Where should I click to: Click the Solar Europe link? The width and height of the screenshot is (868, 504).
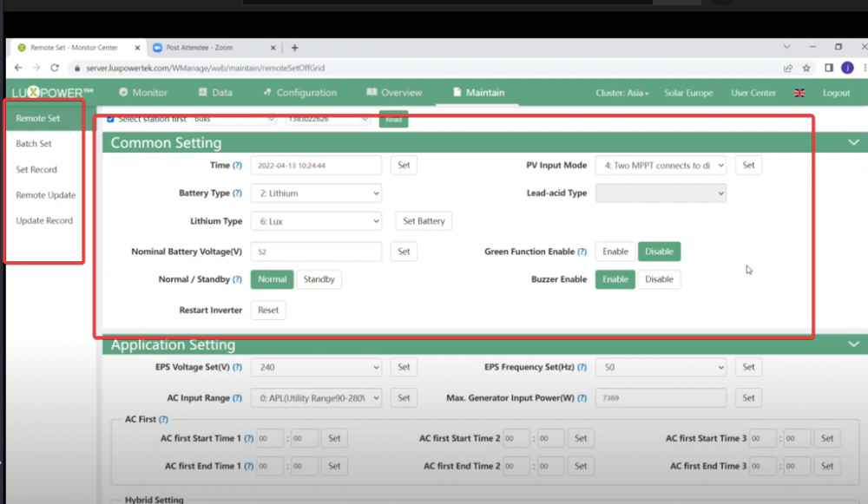click(688, 93)
